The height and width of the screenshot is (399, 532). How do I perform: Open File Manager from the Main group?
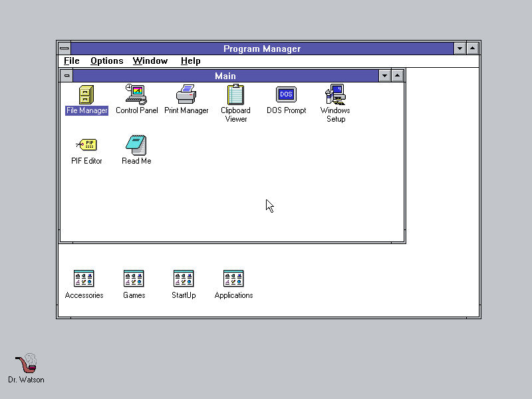pyautogui.click(x=86, y=95)
